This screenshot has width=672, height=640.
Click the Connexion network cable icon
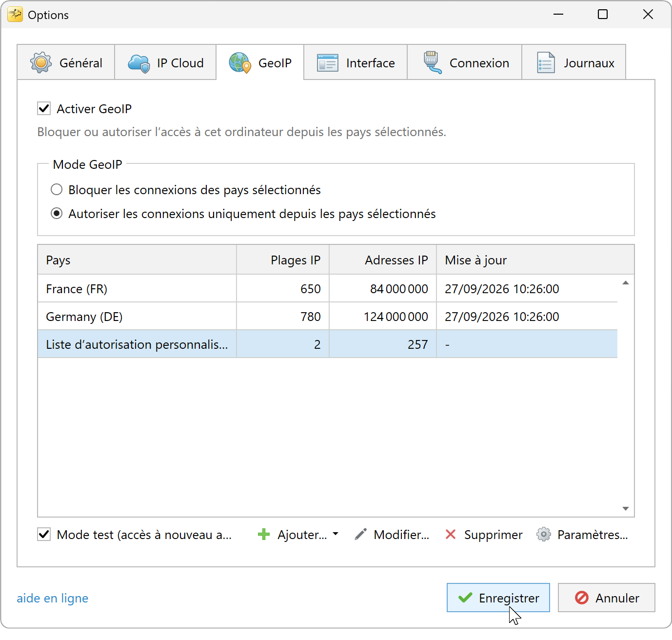[x=432, y=63]
